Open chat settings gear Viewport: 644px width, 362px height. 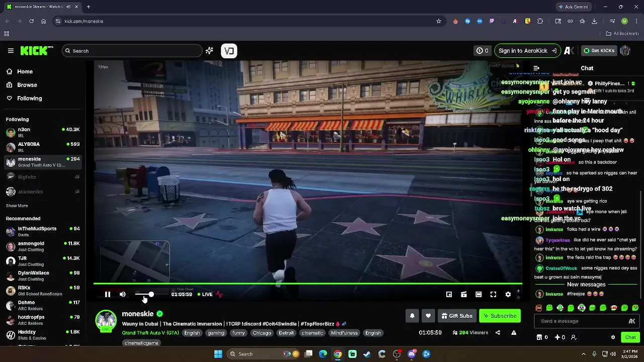(x=613, y=337)
